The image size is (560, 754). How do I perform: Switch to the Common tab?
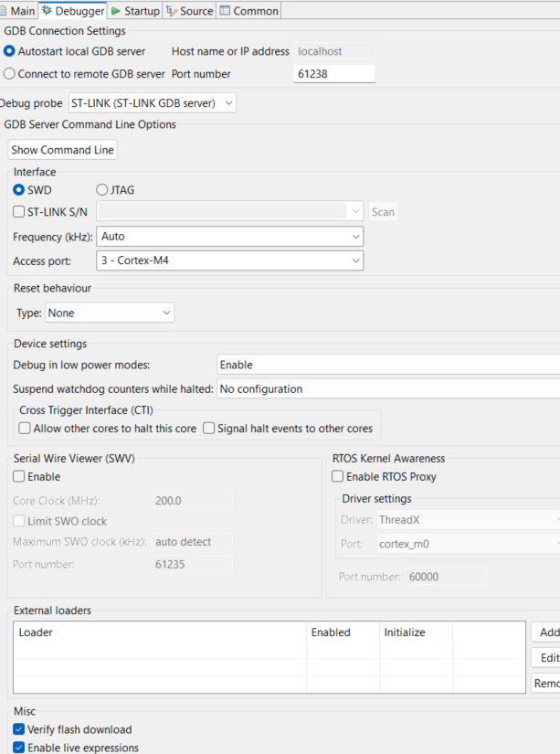248,11
